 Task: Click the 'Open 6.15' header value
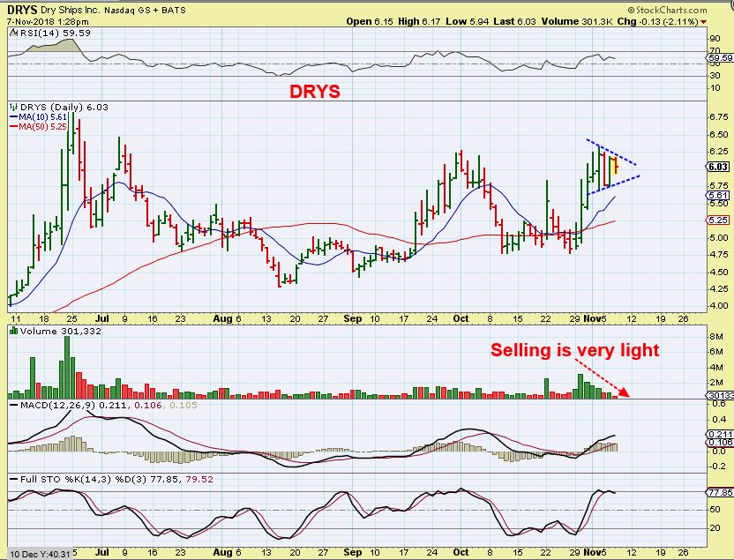[370, 21]
